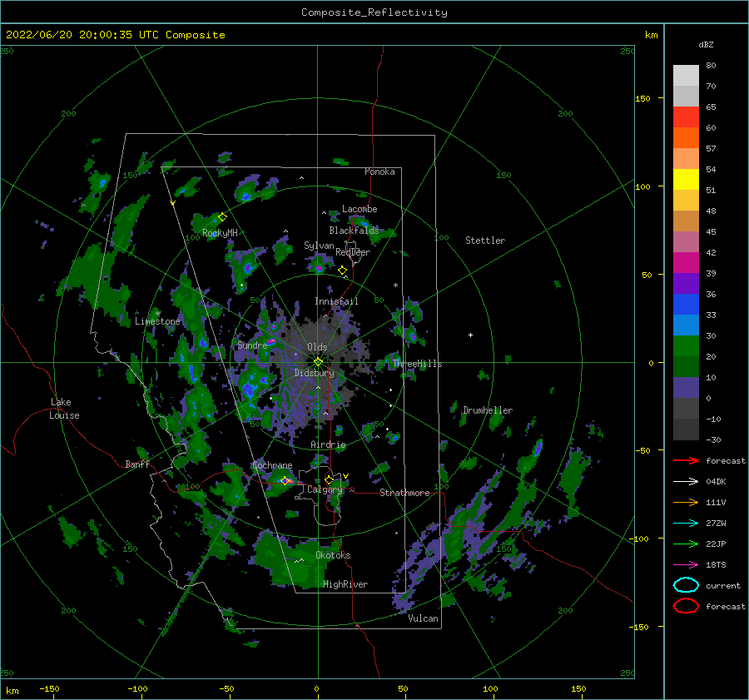
Task: Click the Cochrane city label
Action: point(272,465)
